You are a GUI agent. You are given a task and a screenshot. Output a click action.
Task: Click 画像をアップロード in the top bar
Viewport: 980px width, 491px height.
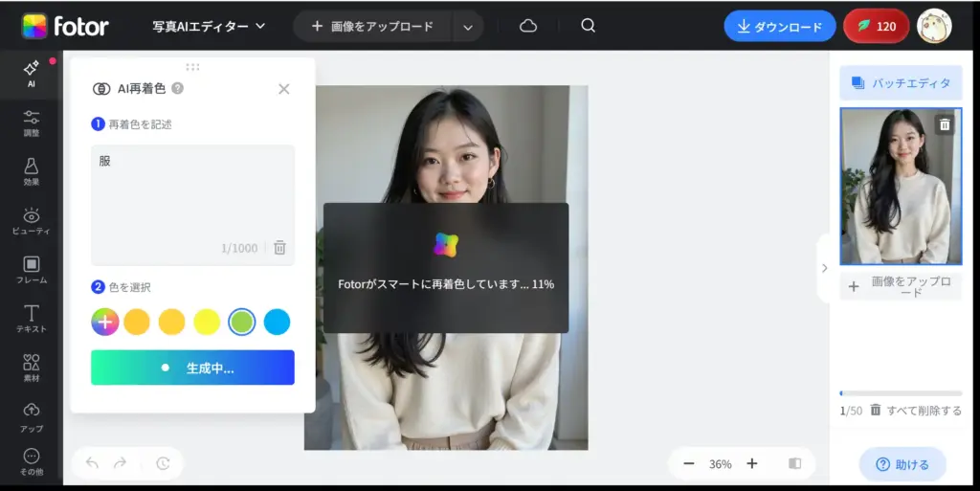pyautogui.click(x=372, y=26)
